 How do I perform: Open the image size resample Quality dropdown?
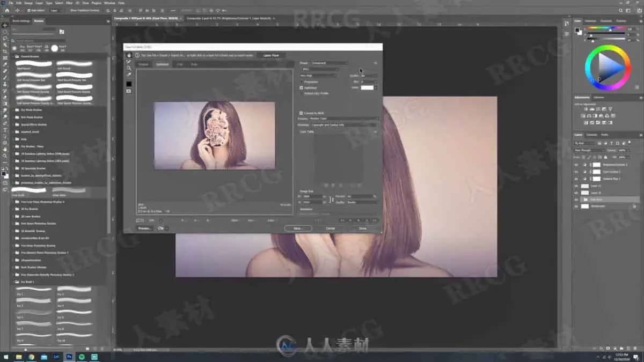click(363, 202)
